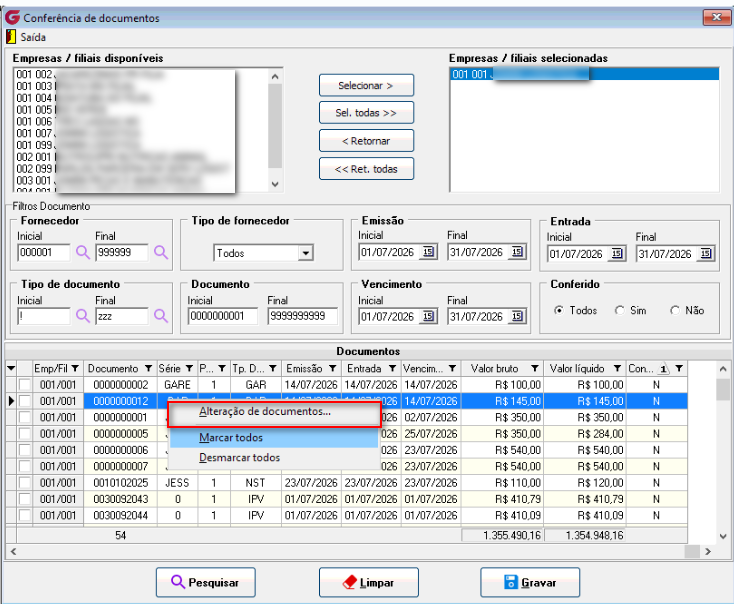Open the Tipo de fornecedor Todos dropdown
The image size is (734, 604).
click(305, 253)
